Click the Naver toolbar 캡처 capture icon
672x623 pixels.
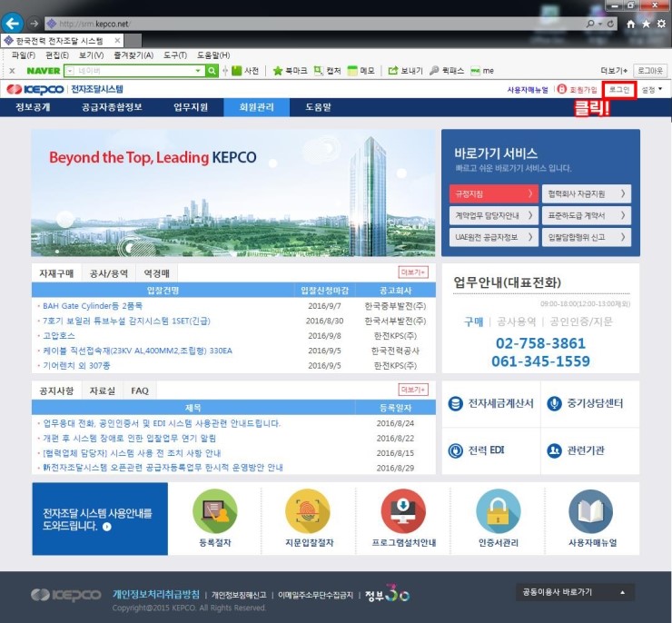tap(319, 71)
